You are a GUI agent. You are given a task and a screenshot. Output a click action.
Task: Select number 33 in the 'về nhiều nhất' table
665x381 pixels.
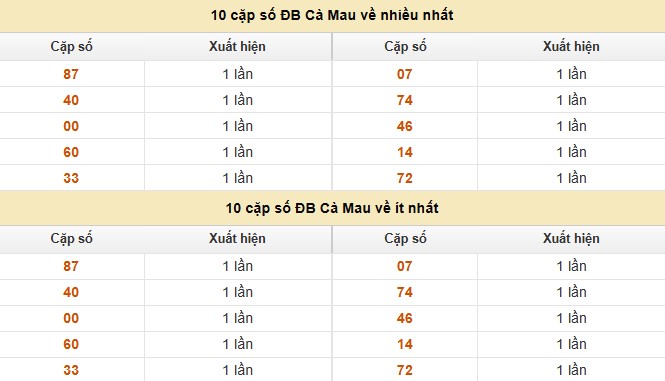pyautogui.click(x=71, y=178)
